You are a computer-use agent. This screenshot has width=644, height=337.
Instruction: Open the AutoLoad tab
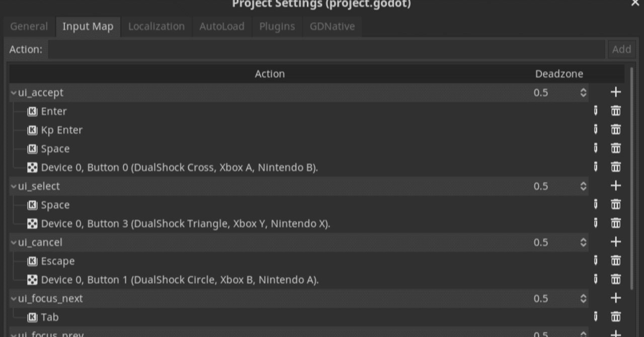221,26
